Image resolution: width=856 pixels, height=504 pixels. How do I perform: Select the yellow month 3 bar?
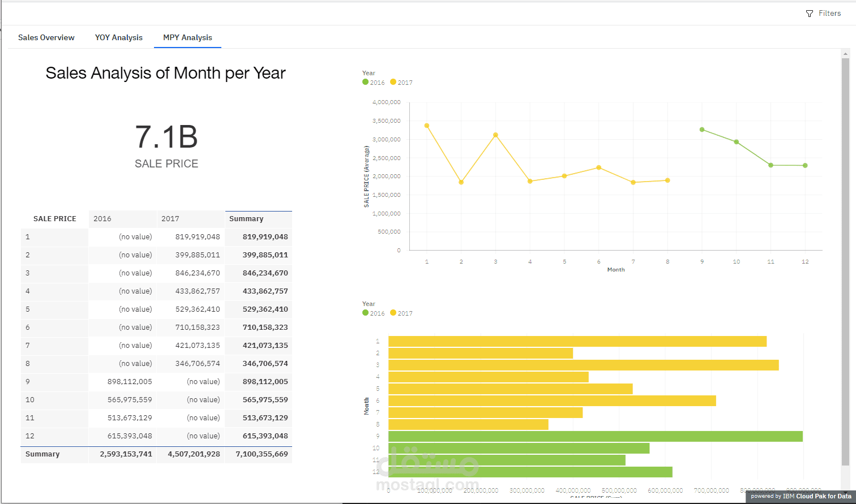(x=583, y=365)
